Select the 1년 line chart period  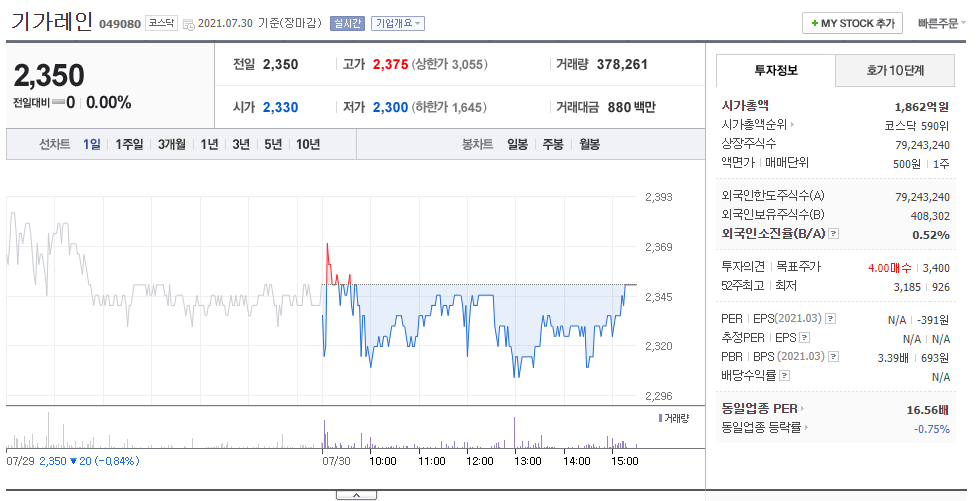[x=209, y=145]
